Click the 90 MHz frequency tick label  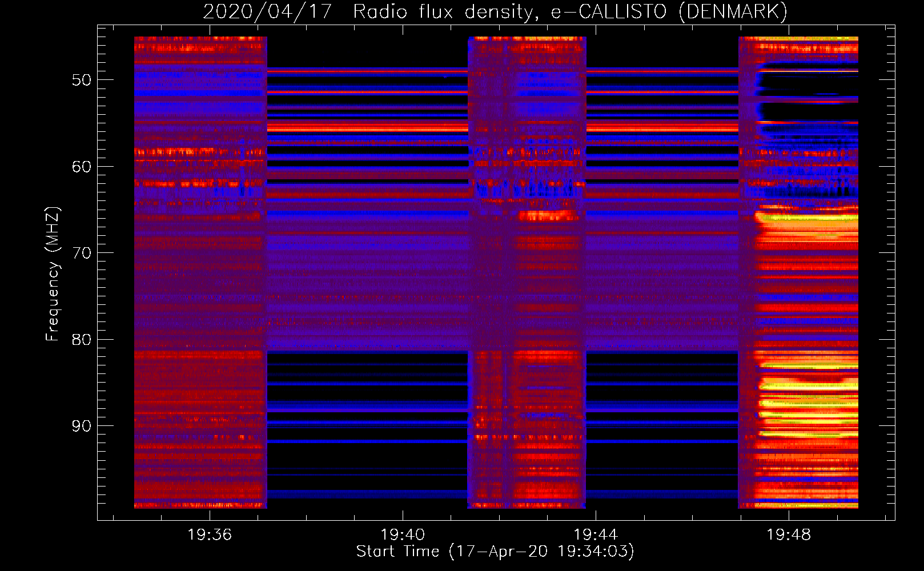pyautogui.click(x=82, y=426)
